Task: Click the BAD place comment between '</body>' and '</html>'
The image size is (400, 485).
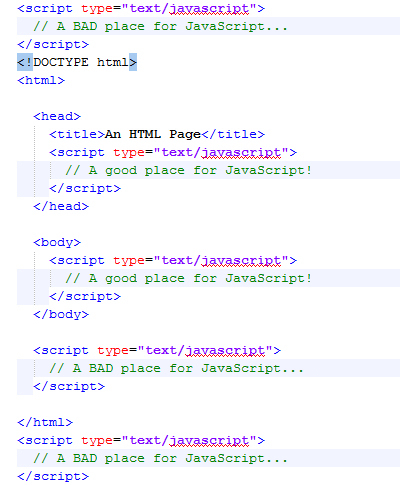Action: (x=176, y=368)
